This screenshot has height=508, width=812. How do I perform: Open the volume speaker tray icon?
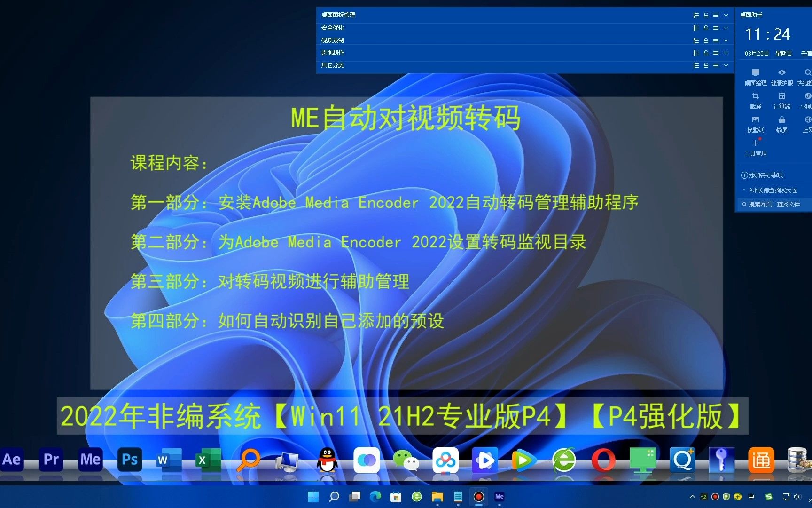797,497
